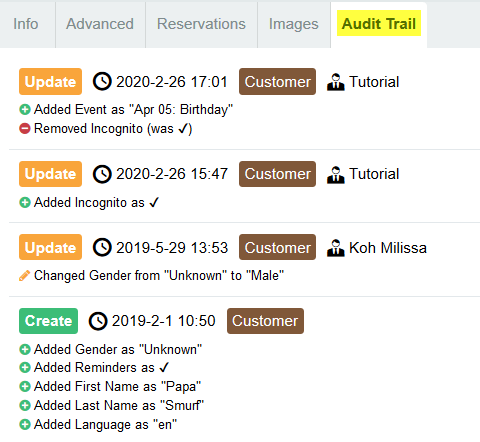Viewport: 480px width, 442px height.
Task: Click the Koh Milissa user name
Action: 388,248
